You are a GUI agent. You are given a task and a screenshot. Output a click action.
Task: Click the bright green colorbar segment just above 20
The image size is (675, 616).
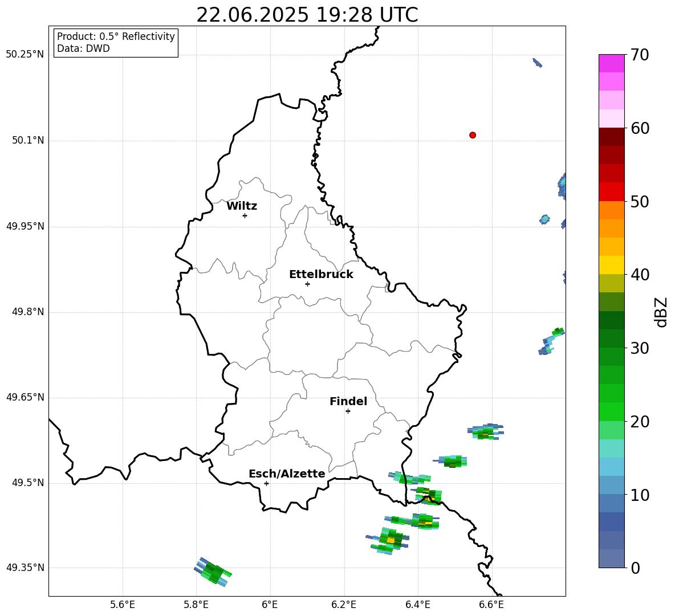pos(611,411)
